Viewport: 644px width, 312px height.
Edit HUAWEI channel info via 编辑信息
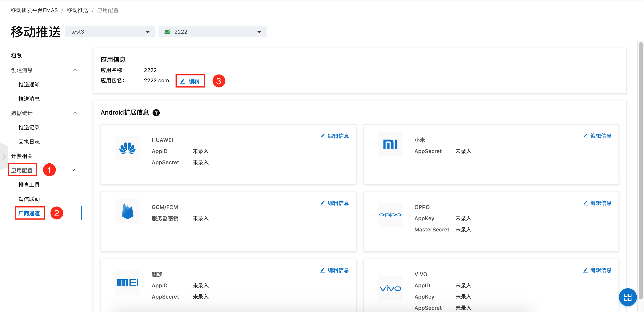335,136
